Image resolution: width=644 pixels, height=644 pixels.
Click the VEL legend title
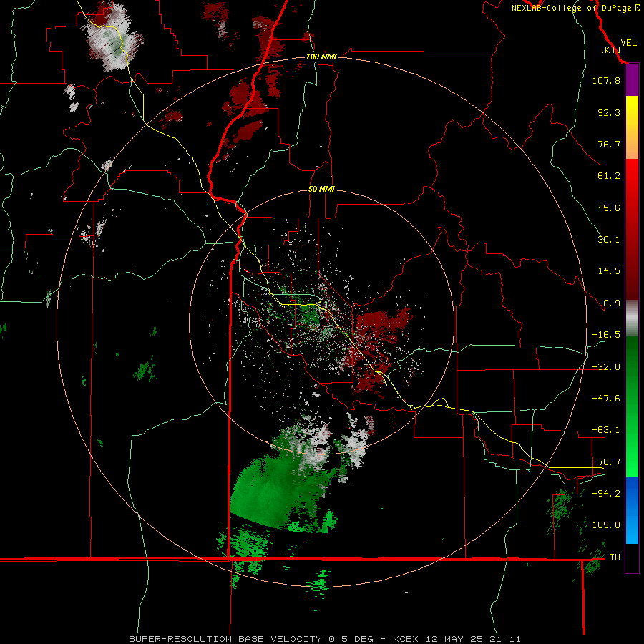[628, 43]
